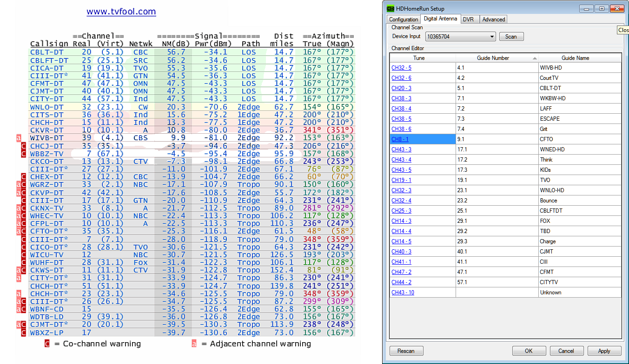Click the Rescan button
This screenshot has width=629, height=364.
click(x=406, y=351)
